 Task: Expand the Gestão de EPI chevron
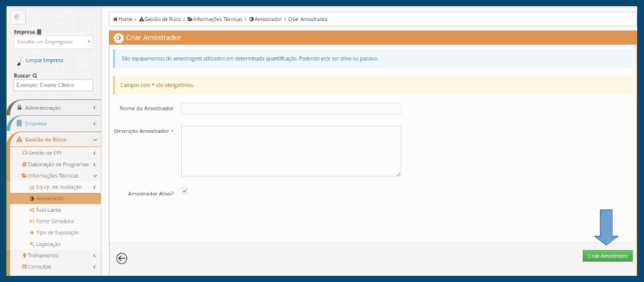click(95, 153)
